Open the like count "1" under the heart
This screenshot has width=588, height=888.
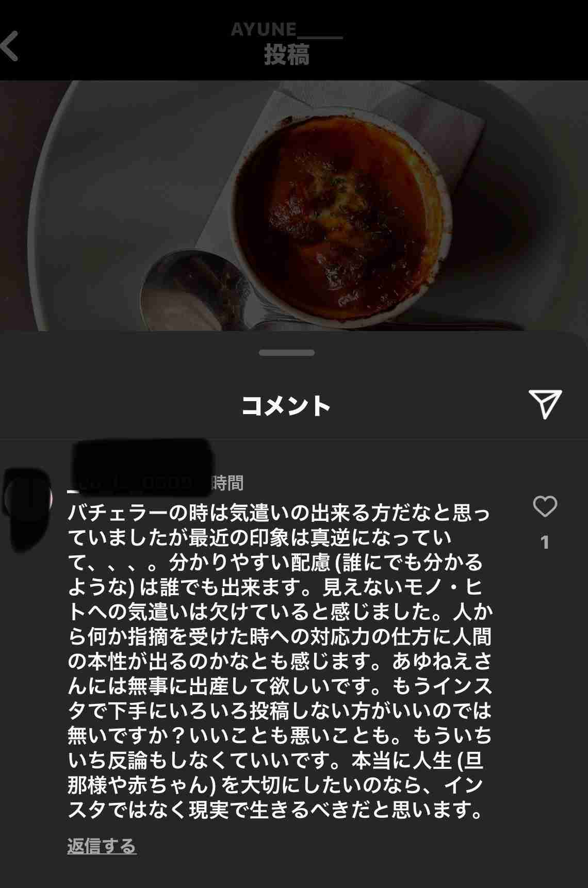point(545,542)
